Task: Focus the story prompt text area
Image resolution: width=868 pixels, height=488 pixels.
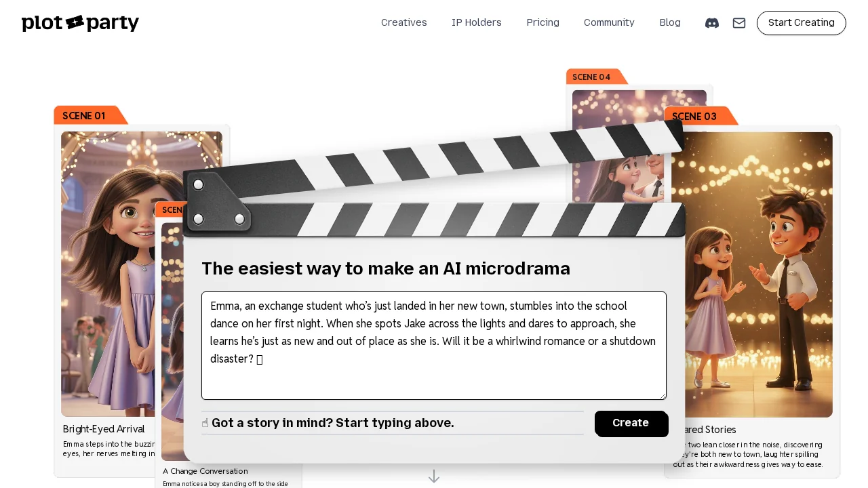Action: [x=434, y=346]
